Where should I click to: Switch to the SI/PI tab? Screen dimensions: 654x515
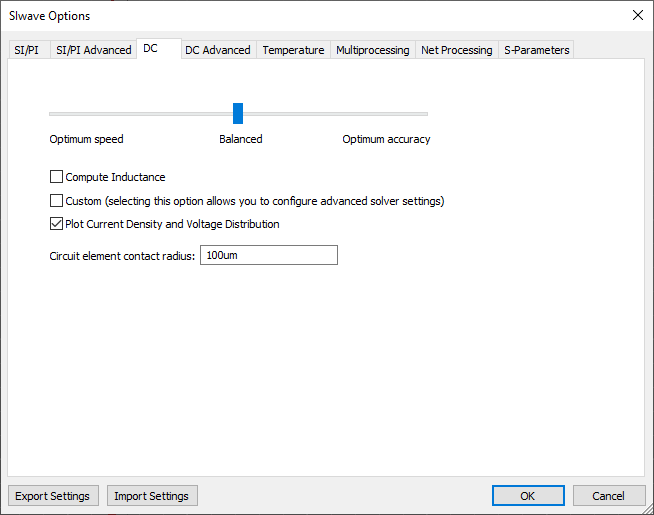(27, 50)
